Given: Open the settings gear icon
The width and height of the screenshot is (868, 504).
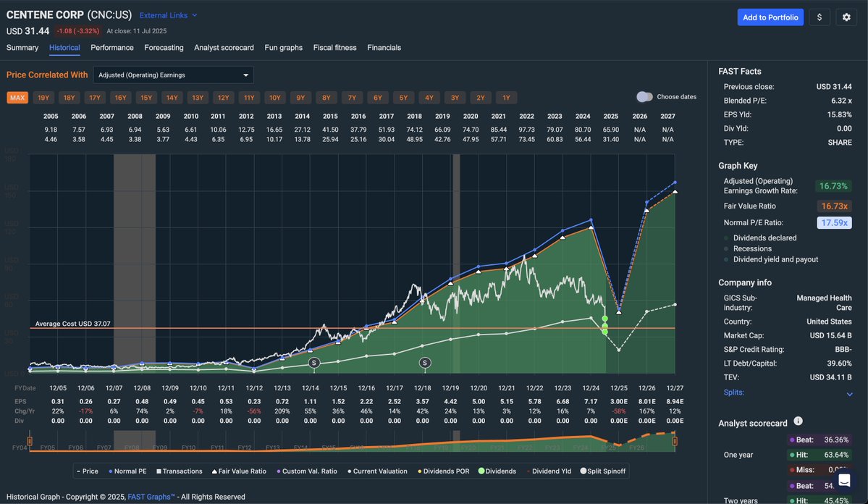Looking at the screenshot, I should (x=846, y=17).
